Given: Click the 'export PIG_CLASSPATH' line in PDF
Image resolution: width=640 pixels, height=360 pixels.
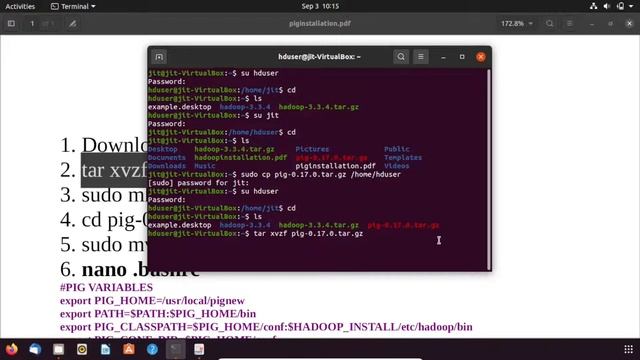Looking at the screenshot, I should [266, 327].
